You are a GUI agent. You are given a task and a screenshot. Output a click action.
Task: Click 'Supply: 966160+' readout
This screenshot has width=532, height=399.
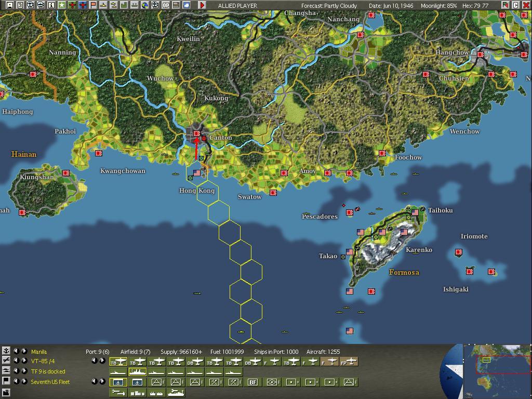pyautogui.click(x=181, y=352)
